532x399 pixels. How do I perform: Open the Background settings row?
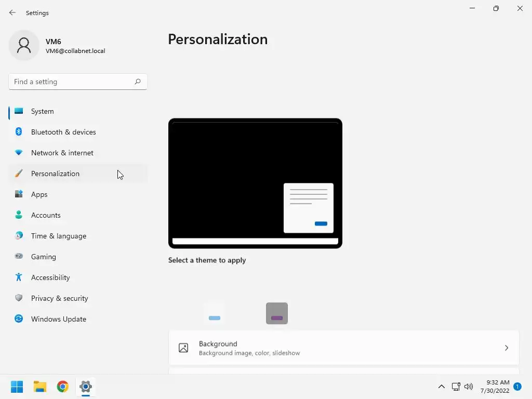(x=344, y=348)
